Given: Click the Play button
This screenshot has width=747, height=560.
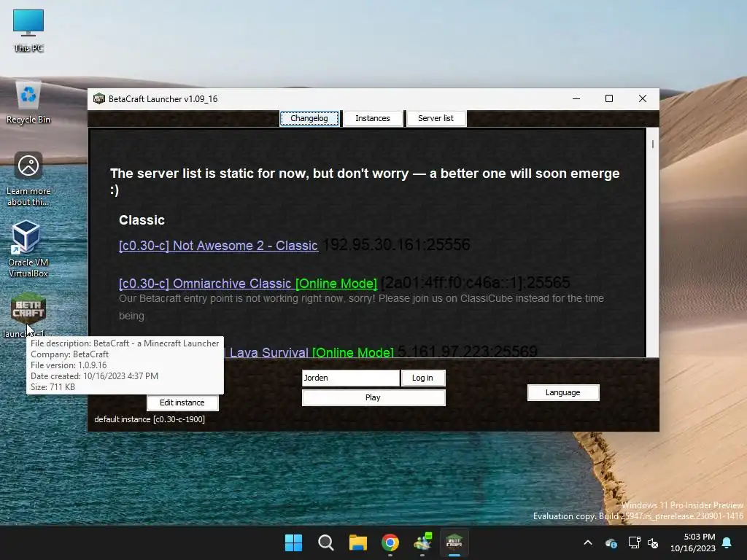Looking at the screenshot, I should click(373, 397).
